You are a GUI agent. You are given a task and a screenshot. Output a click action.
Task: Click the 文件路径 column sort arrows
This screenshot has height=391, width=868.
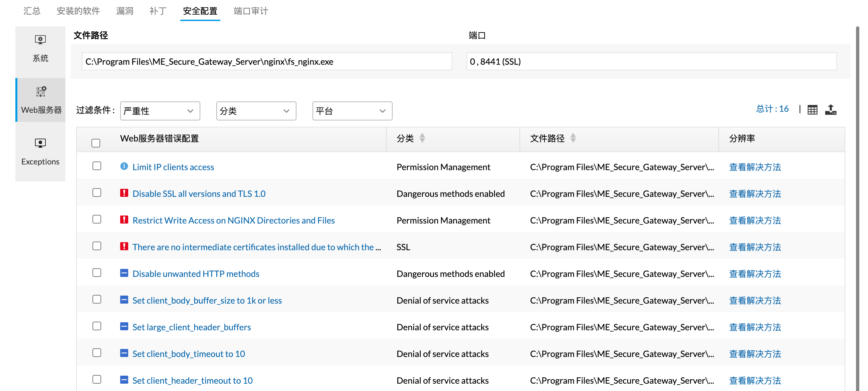coord(573,138)
